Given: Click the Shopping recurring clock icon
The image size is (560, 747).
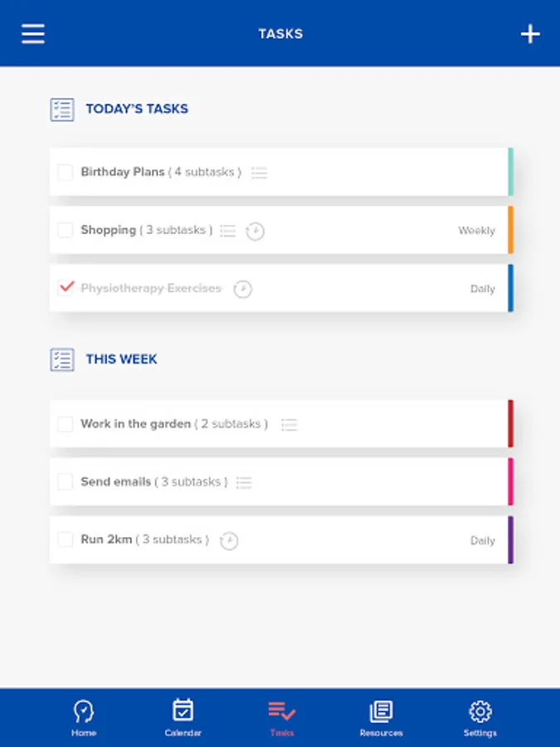Looking at the screenshot, I should click(256, 232).
